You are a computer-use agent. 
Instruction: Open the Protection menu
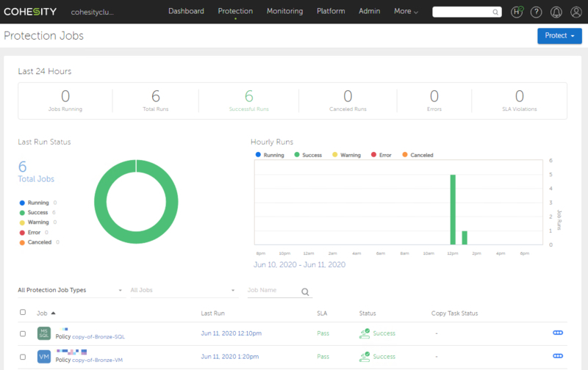click(x=235, y=11)
